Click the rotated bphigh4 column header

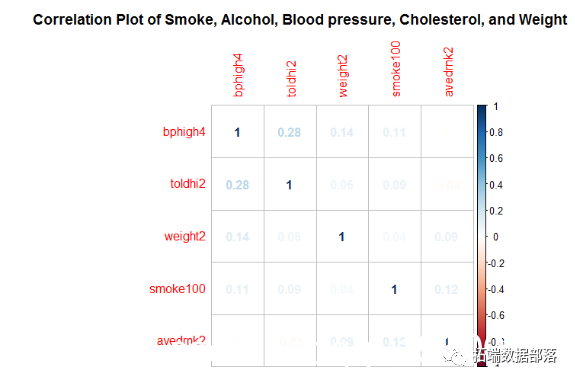click(238, 75)
